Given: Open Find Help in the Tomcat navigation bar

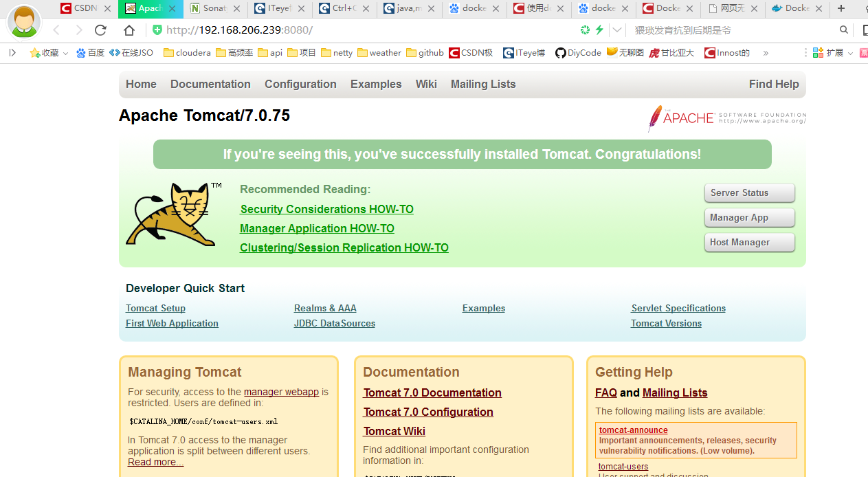Looking at the screenshot, I should point(774,84).
